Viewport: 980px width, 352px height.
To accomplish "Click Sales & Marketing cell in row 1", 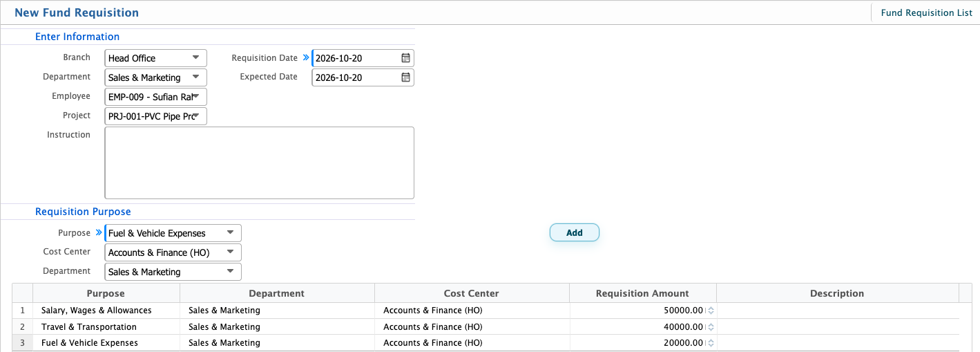I will (277, 311).
